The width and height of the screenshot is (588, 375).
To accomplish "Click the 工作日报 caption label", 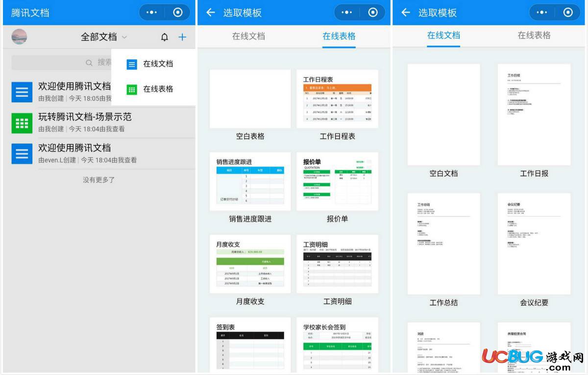I will pyautogui.click(x=534, y=174).
